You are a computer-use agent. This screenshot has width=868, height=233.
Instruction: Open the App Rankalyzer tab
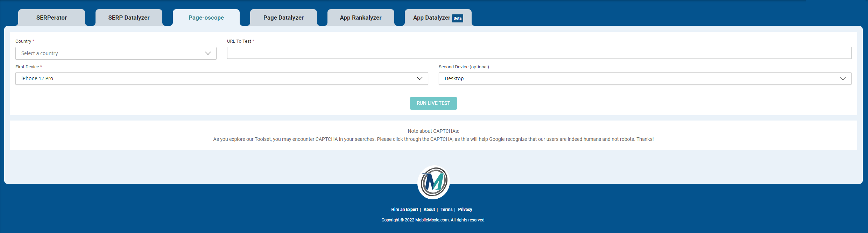[361, 18]
